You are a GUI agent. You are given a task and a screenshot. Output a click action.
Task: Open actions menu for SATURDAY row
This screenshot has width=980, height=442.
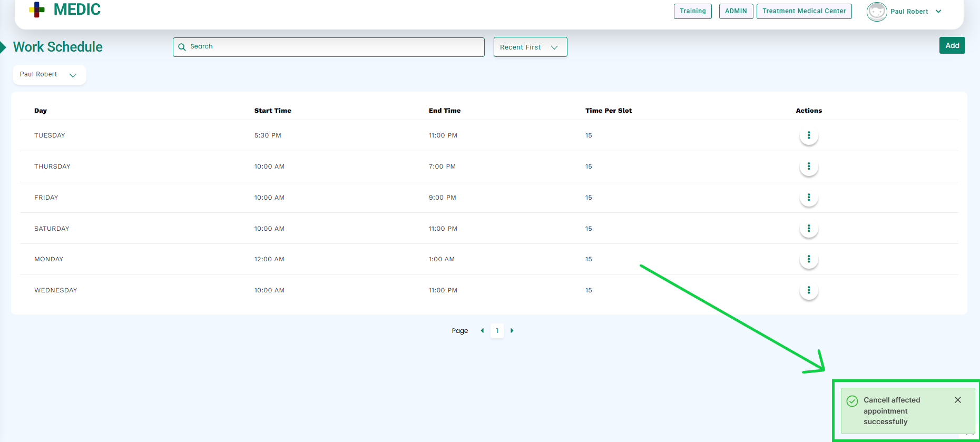(x=808, y=229)
